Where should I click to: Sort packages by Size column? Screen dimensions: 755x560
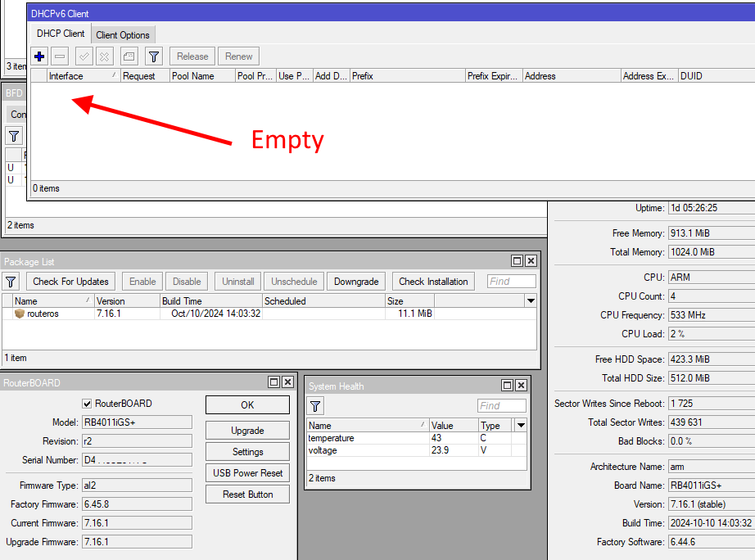(x=409, y=301)
